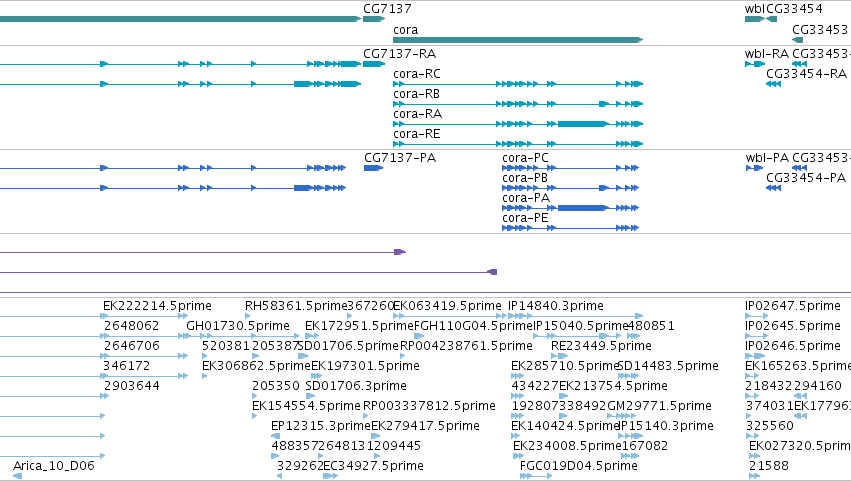Select EST RP003337812.5prime
This screenshot has height=481, width=851.
429,407
